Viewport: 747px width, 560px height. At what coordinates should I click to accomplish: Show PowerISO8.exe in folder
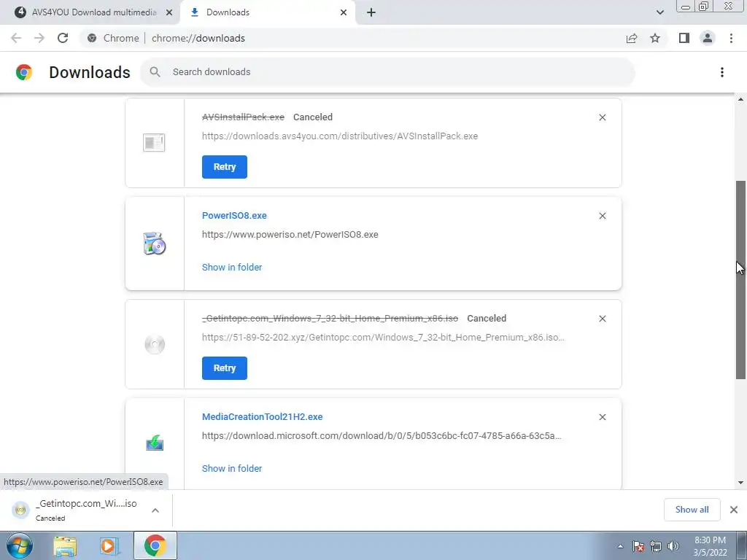tap(232, 267)
